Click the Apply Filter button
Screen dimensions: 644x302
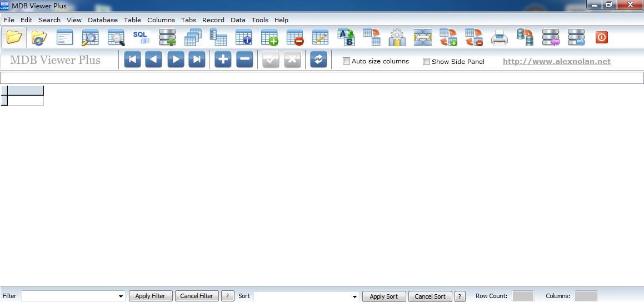click(151, 296)
